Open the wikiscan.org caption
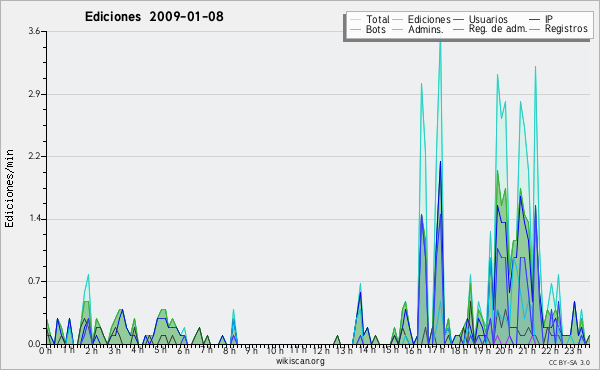 coord(300,361)
